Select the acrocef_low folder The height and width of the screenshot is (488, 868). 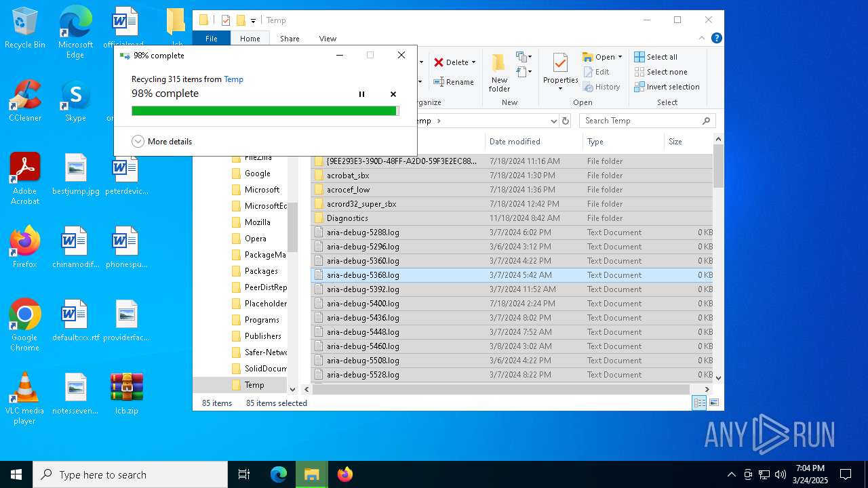click(512, 190)
